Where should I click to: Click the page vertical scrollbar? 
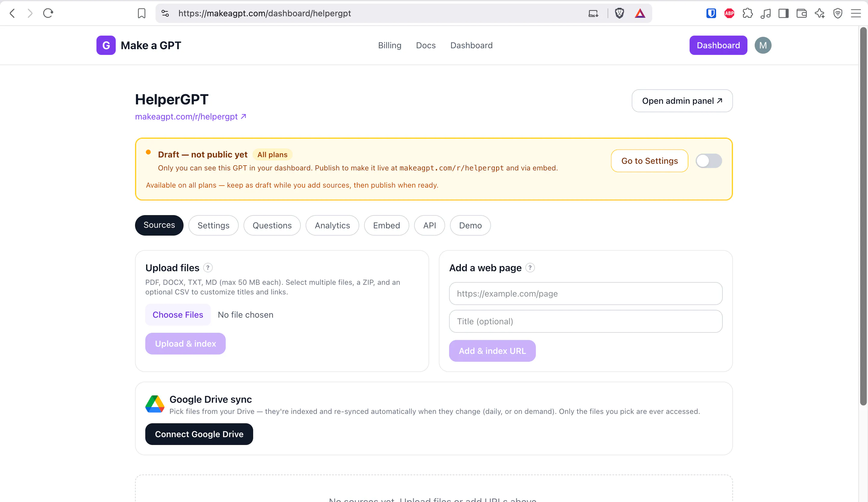tap(863, 217)
